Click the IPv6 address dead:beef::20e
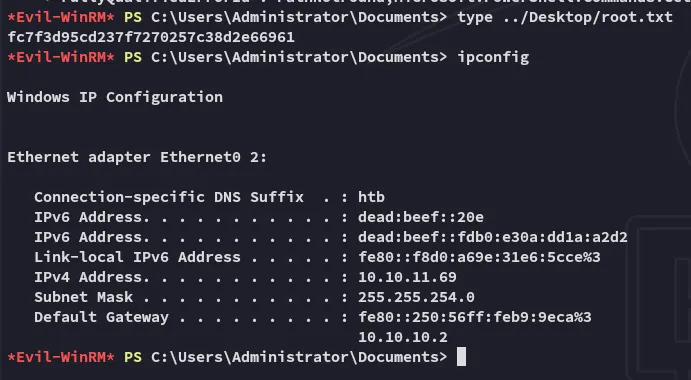Image resolution: width=691 pixels, height=380 pixels. coord(421,217)
